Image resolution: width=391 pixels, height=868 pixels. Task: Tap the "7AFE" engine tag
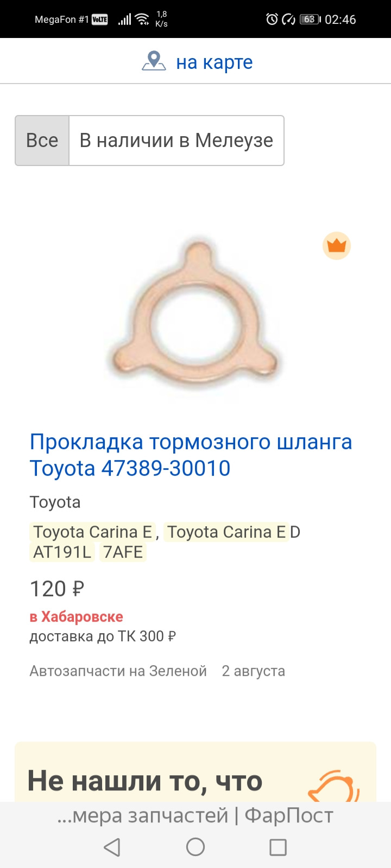coord(123,552)
